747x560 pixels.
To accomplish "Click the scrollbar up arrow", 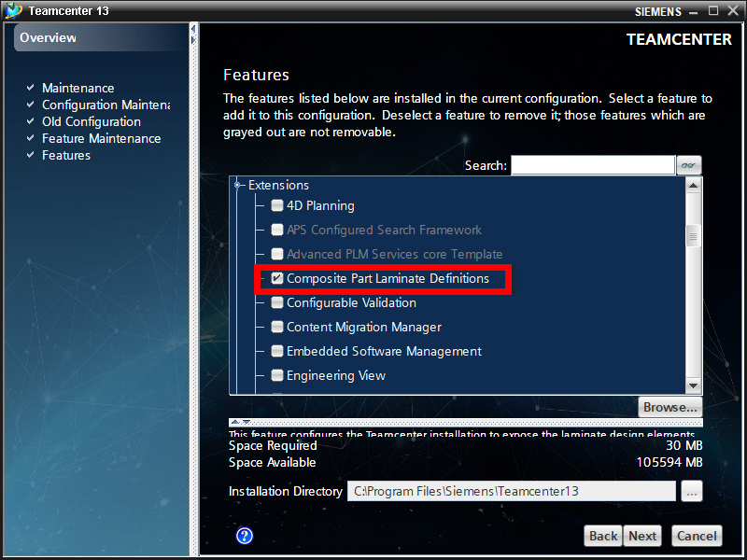I will [x=693, y=184].
